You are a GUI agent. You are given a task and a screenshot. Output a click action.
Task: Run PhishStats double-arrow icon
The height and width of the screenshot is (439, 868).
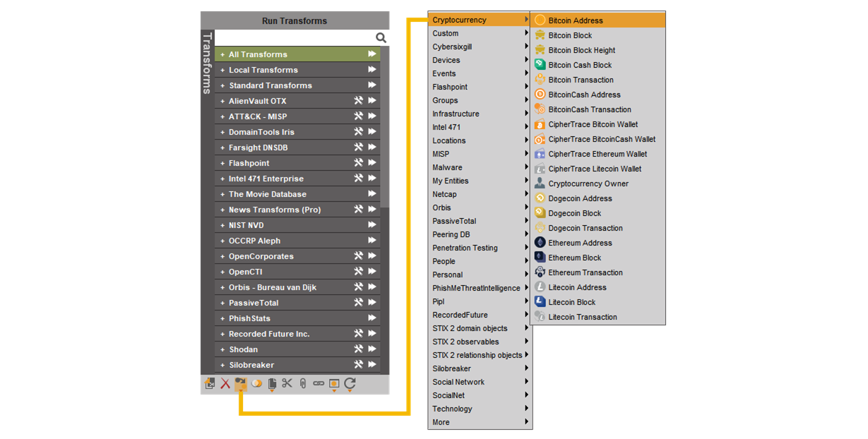[x=372, y=318]
